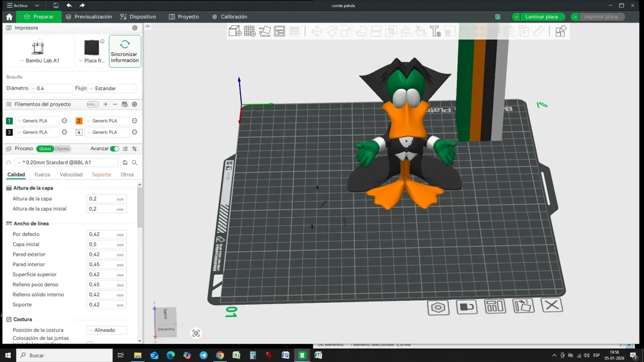Image resolution: width=644 pixels, height=362 pixels.
Task: Click the Laminar placa button
Action: coord(542,17)
